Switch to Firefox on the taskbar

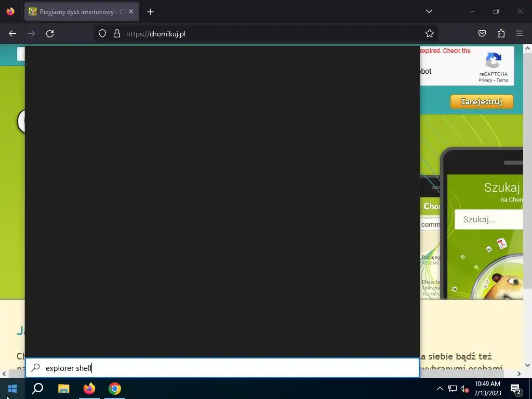pos(89,389)
